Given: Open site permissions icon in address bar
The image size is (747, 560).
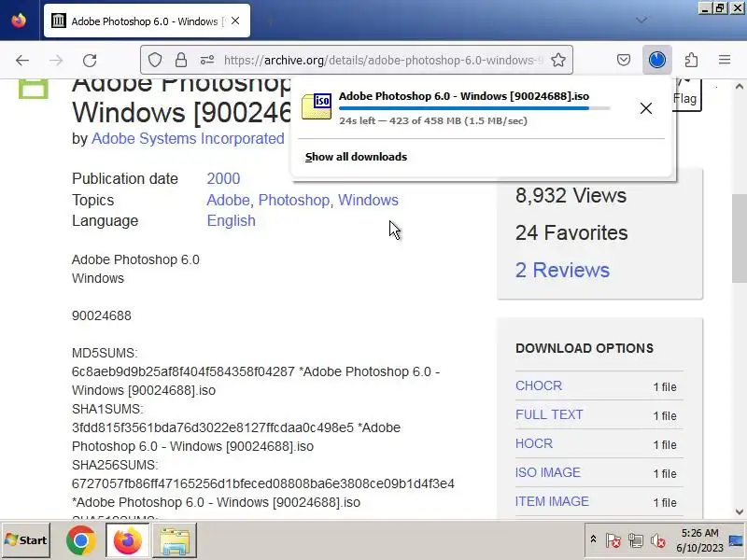Looking at the screenshot, I should tap(207, 60).
